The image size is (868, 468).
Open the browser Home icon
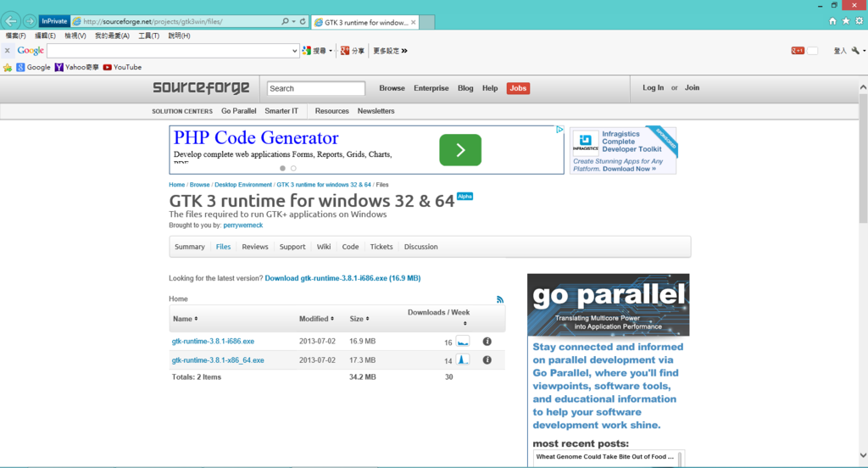[832, 21]
